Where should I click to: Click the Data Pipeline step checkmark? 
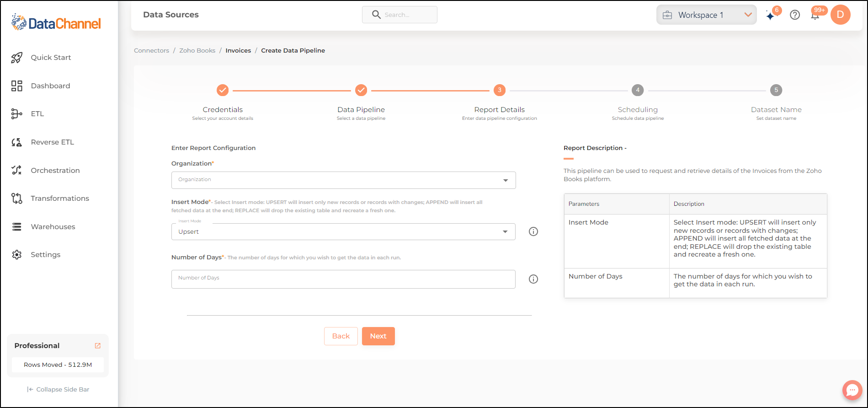click(361, 90)
